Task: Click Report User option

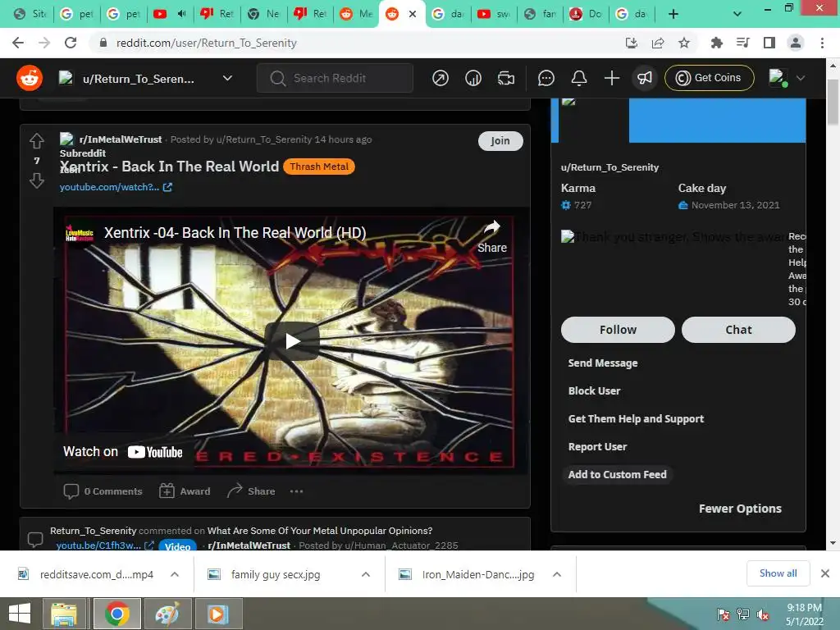Action: 597,446
